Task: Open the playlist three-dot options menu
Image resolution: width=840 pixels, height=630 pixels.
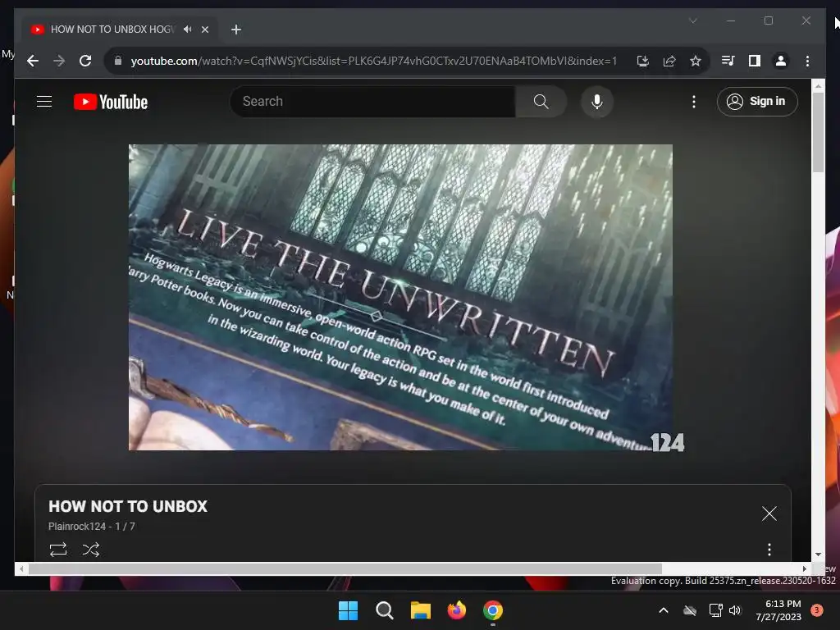Action: pos(769,550)
